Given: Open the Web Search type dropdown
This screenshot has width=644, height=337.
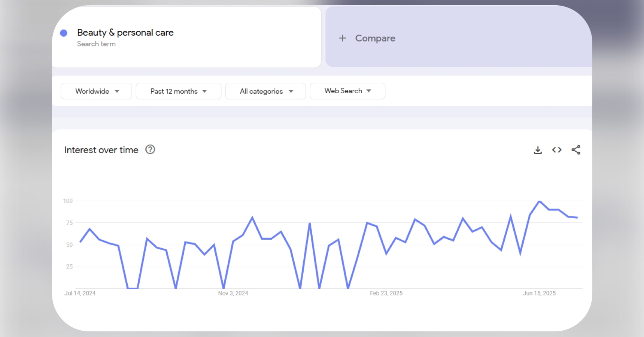Looking at the screenshot, I should pyautogui.click(x=347, y=91).
